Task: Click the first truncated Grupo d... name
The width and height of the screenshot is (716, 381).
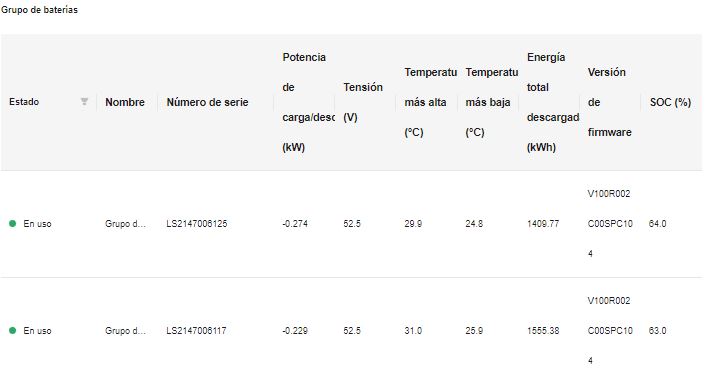Action: click(126, 224)
